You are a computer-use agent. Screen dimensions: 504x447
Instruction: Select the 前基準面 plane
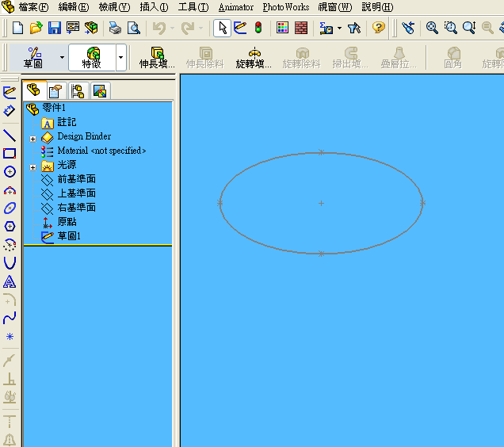(77, 179)
